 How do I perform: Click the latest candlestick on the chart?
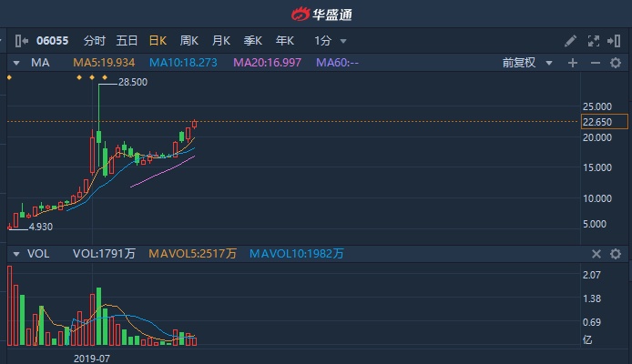tap(195, 125)
